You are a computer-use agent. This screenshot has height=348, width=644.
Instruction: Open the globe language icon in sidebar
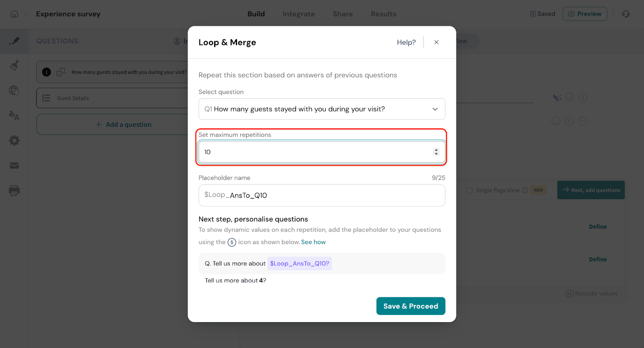(14, 91)
